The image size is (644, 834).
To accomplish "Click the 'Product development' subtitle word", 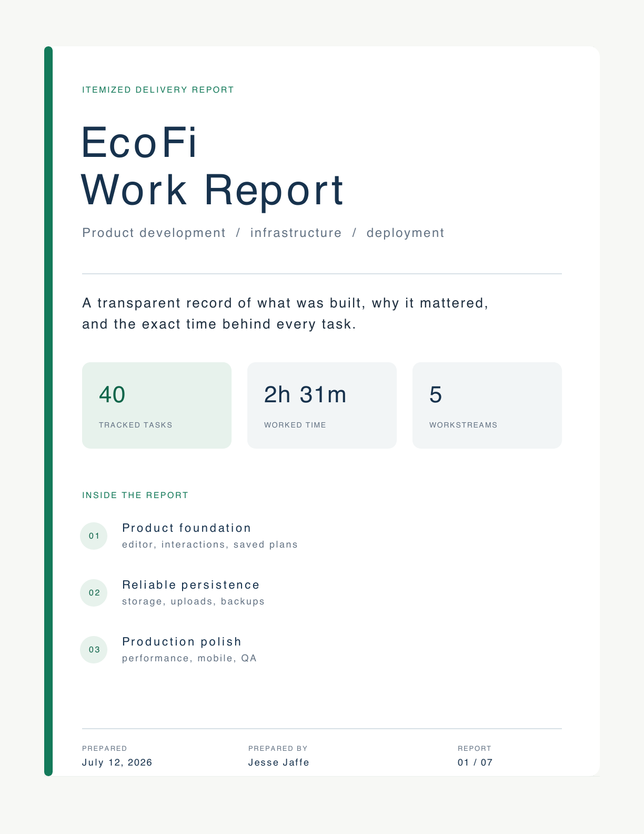I will [154, 233].
